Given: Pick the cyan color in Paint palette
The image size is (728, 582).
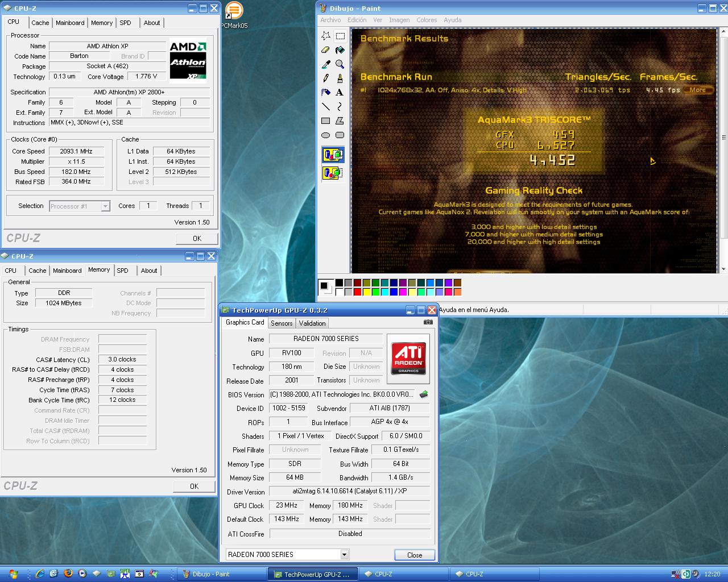Looking at the screenshot, I should 384,292.
